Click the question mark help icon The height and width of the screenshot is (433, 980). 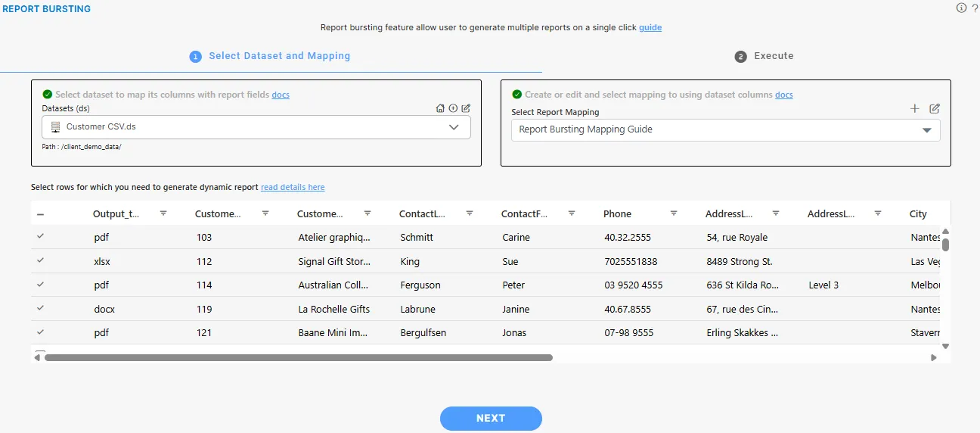click(x=975, y=8)
